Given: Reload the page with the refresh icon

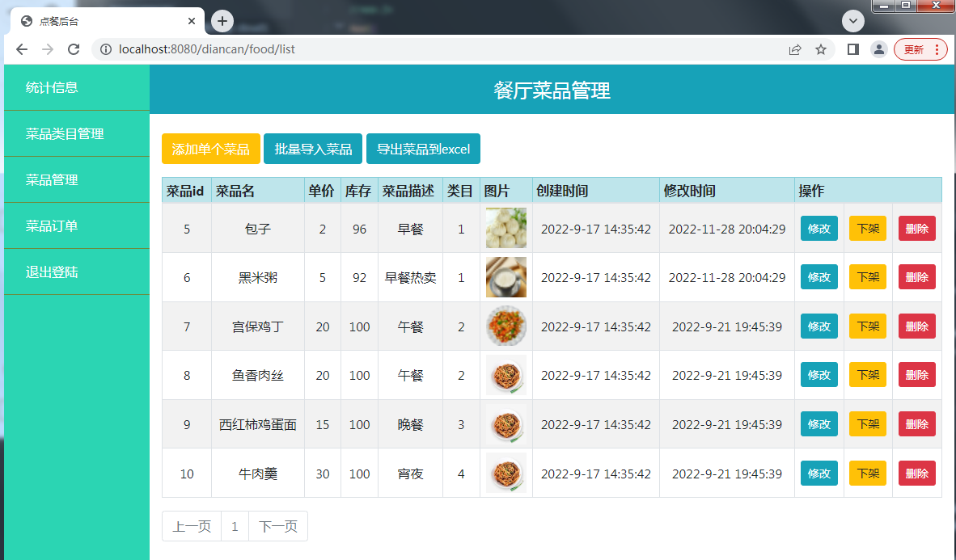Looking at the screenshot, I should pos(74,49).
